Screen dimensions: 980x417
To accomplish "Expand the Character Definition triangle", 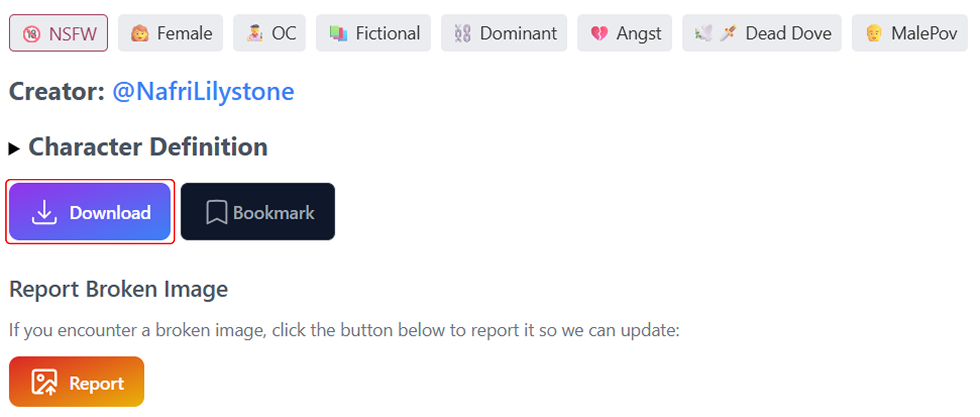I will click(14, 148).
